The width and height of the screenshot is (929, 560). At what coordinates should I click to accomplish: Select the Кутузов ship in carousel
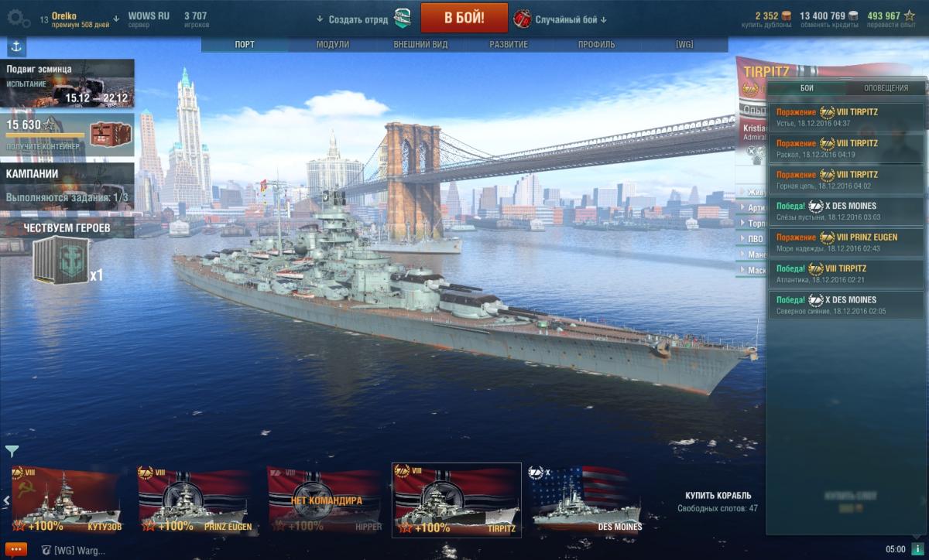65,500
